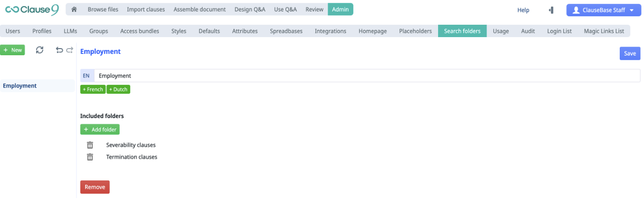Click the redo arrow icon
Screen dimensions: 644x200
[x=70, y=50]
